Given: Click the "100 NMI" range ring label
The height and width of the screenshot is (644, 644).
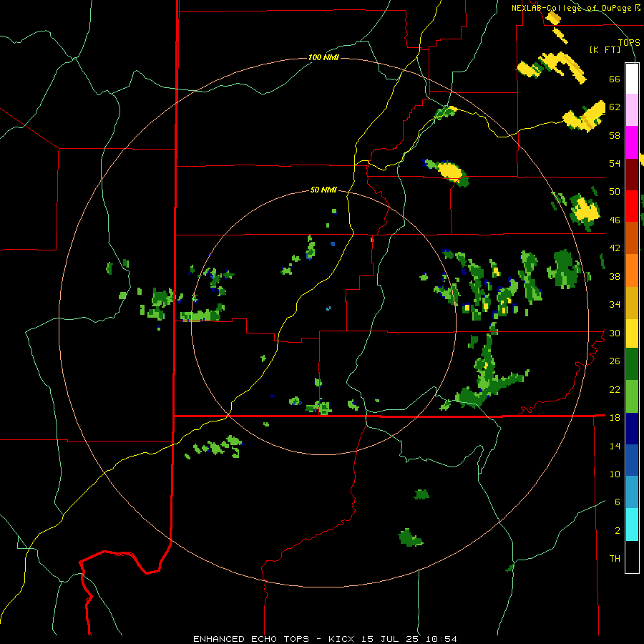Looking at the screenshot, I should coord(323,57).
